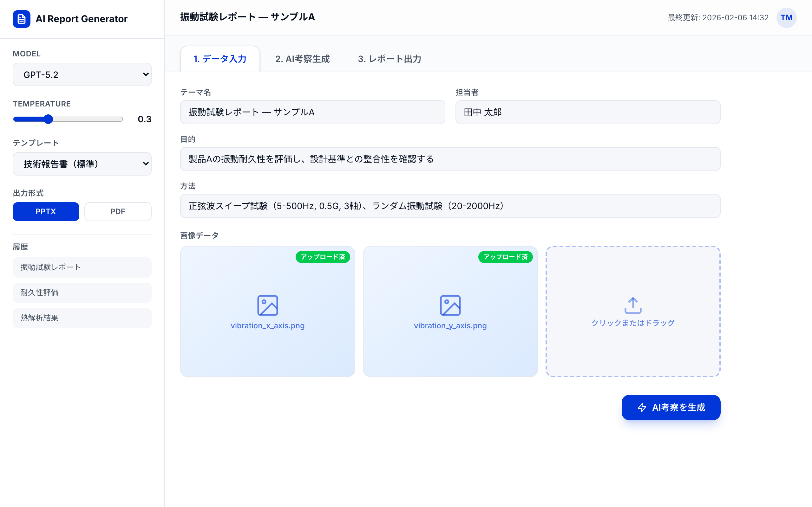
Task: Click the image icon on vibration_x_axis.png
Action: point(267,305)
